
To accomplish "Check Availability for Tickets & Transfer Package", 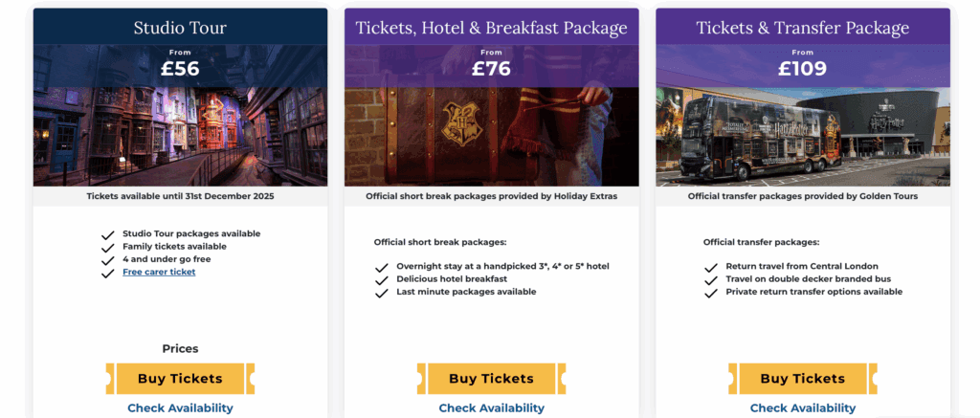I will pyautogui.click(x=802, y=408).
